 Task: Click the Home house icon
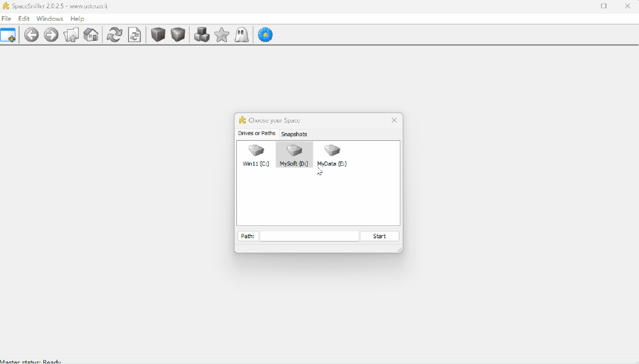tap(91, 35)
